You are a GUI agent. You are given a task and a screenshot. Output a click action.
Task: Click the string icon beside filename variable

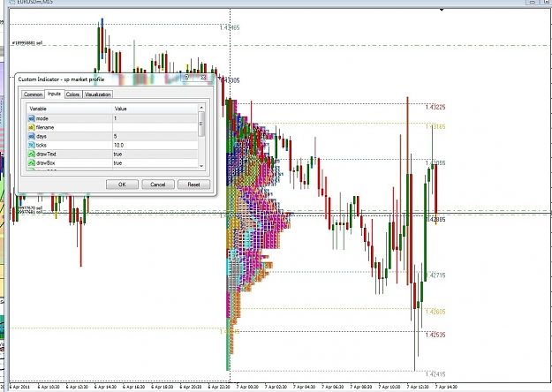(x=31, y=127)
